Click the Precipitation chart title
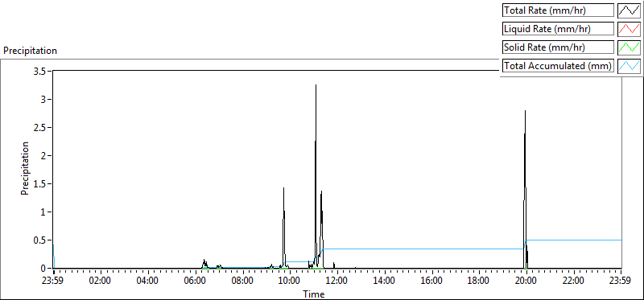Screen dimensions: 644x300 [30, 51]
